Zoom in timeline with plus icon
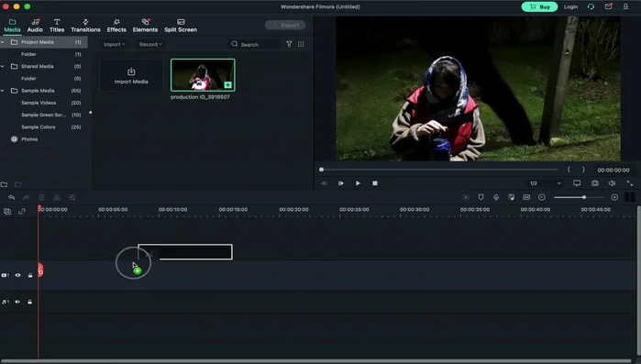The height and width of the screenshot is (364, 641). click(x=614, y=197)
